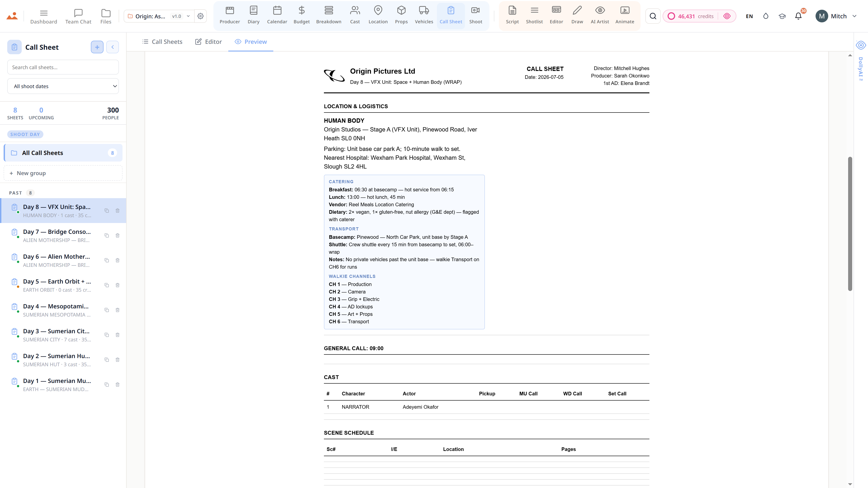868x488 pixels.
Task: Delete the Day 3 call sheet
Action: [x=118, y=335]
